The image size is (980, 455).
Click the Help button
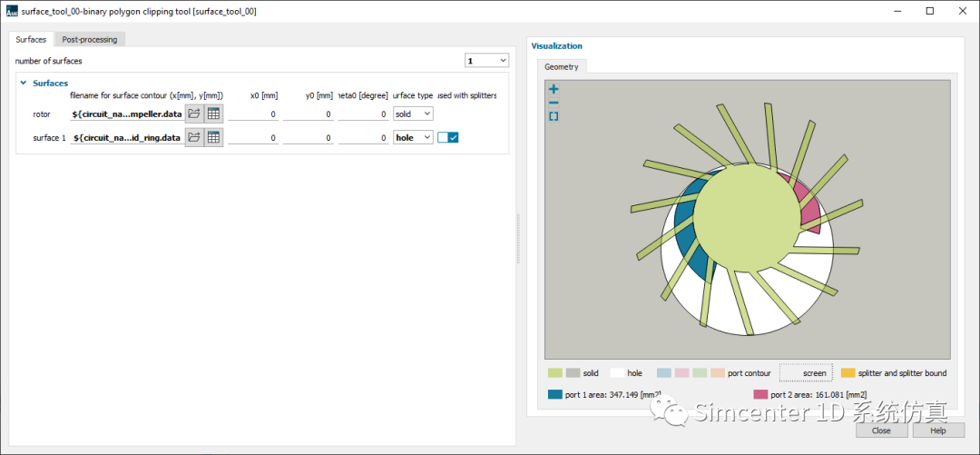(937, 430)
